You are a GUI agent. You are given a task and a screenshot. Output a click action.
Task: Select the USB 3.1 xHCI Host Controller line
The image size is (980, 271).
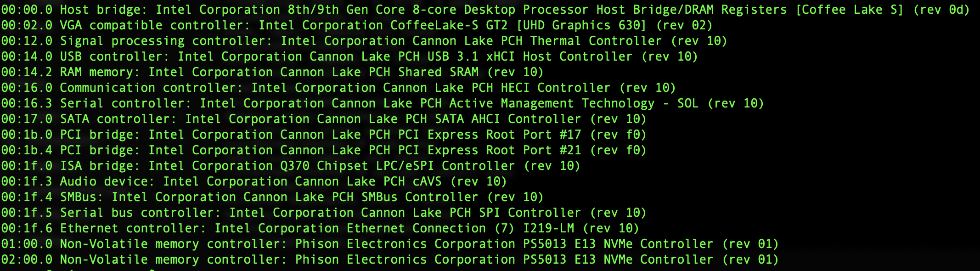[x=349, y=56]
